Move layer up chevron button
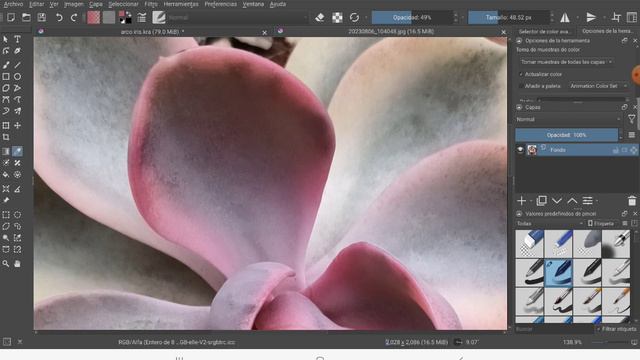The height and width of the screenshot is (360, 640). tap(572, 200)
